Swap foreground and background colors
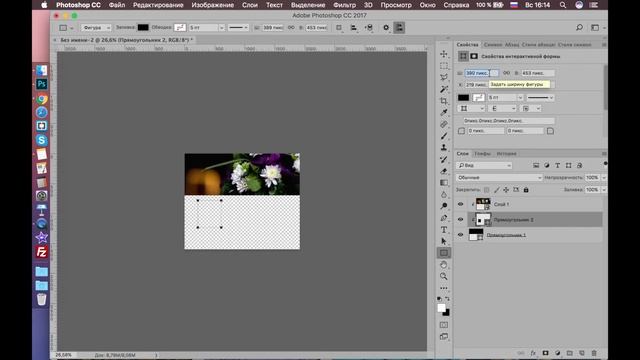The image size is (640, 360). (x=447, y=299)
